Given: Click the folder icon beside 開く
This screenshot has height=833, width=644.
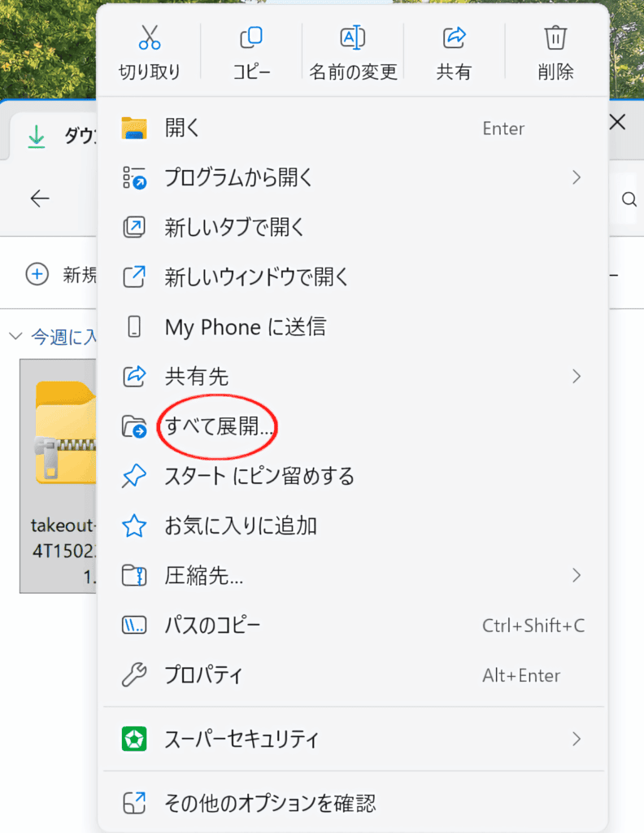Looking at the screenshot, I should (x=134, y=128).
